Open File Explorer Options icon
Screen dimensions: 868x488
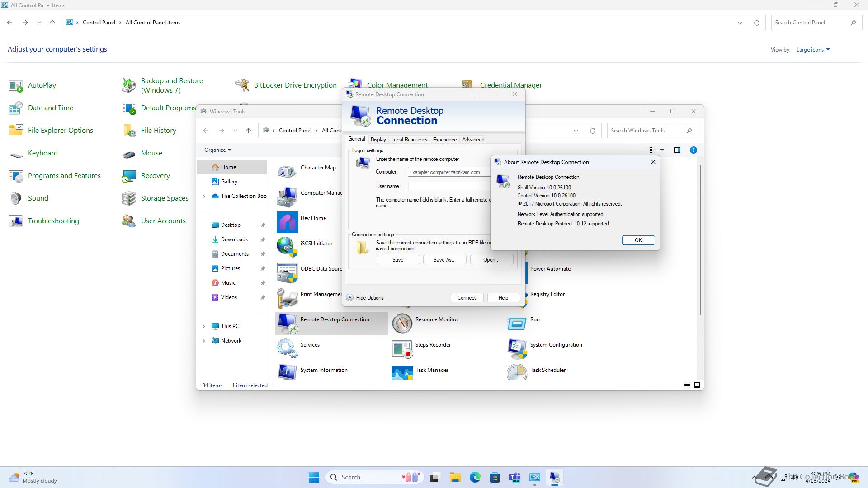pos(15,131)
